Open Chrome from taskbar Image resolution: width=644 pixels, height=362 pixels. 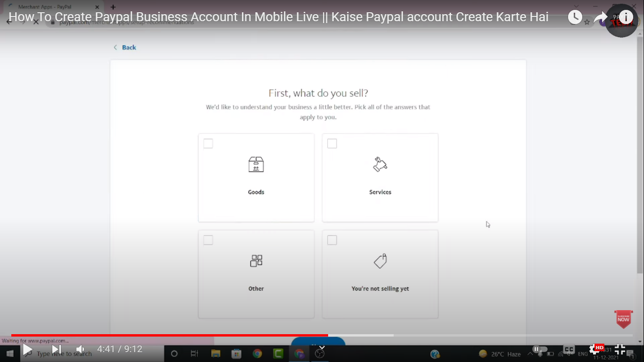point(257,354)
